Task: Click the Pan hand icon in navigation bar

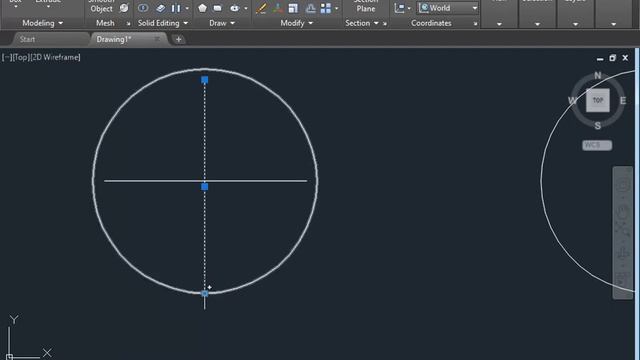Action: click(622, 212)
